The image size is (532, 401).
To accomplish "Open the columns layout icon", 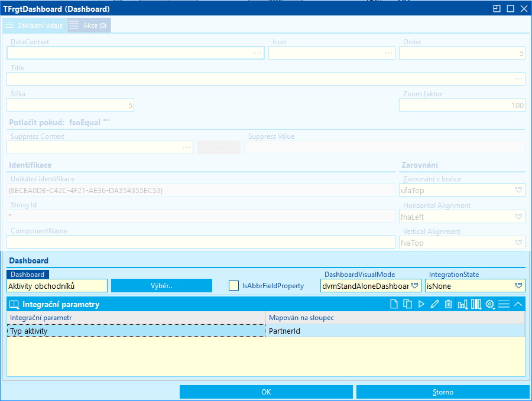I will click(x=476, y=304).
